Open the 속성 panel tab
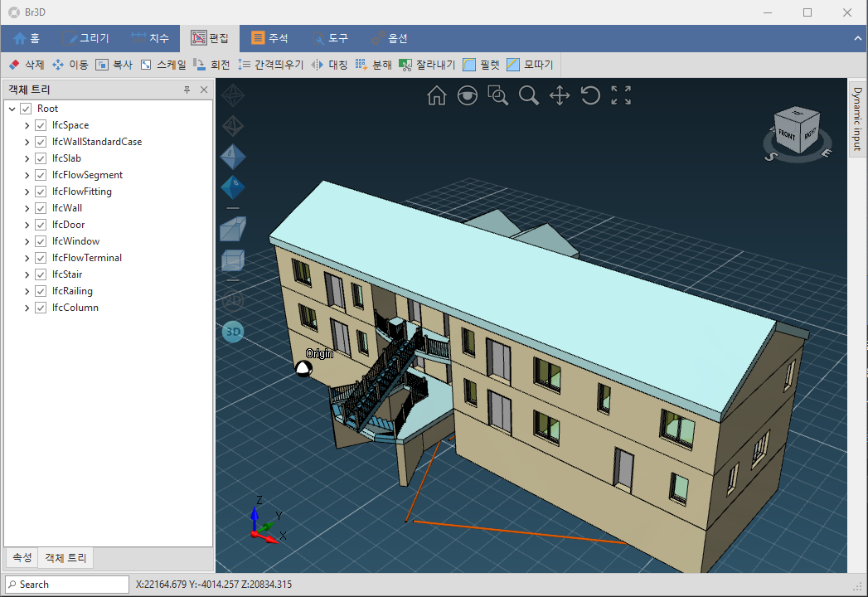868x597 pixels. (x=22, y=558)
